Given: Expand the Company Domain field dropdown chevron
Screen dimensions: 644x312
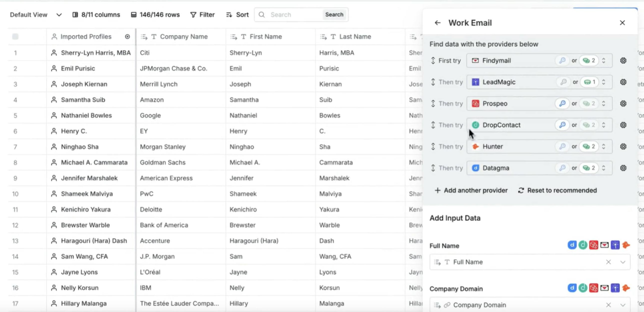Looking at the screenshot, I should coord(623,305).
